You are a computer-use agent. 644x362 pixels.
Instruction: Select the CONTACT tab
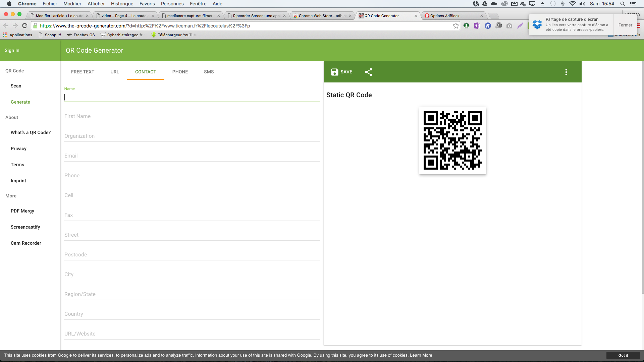[146, 72]
